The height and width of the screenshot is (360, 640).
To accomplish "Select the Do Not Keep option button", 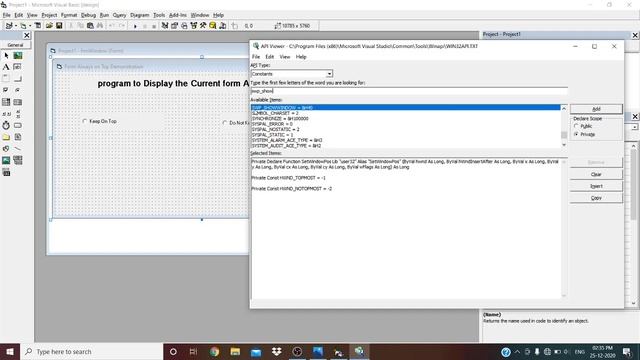I will pyautogui.click(x=236, y=122).
